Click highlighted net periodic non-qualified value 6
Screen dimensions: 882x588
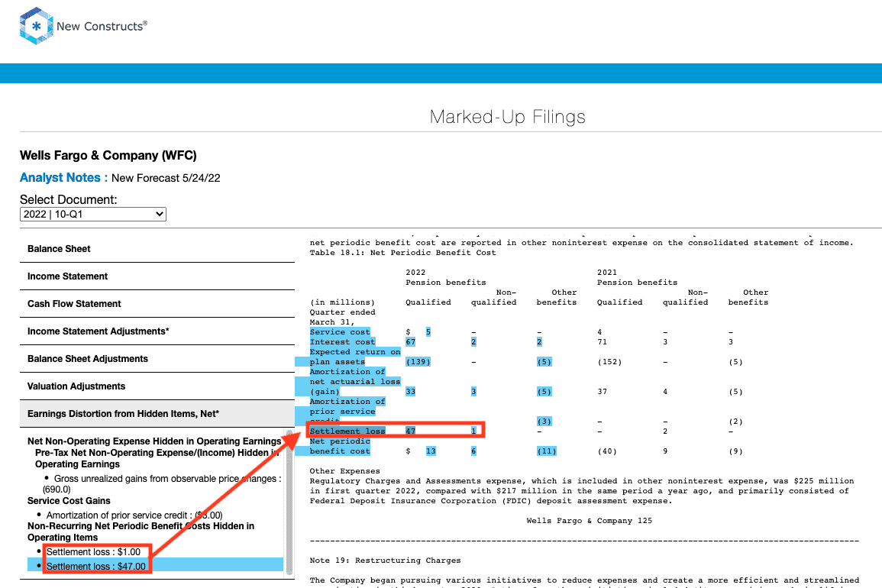coord(473,451)
